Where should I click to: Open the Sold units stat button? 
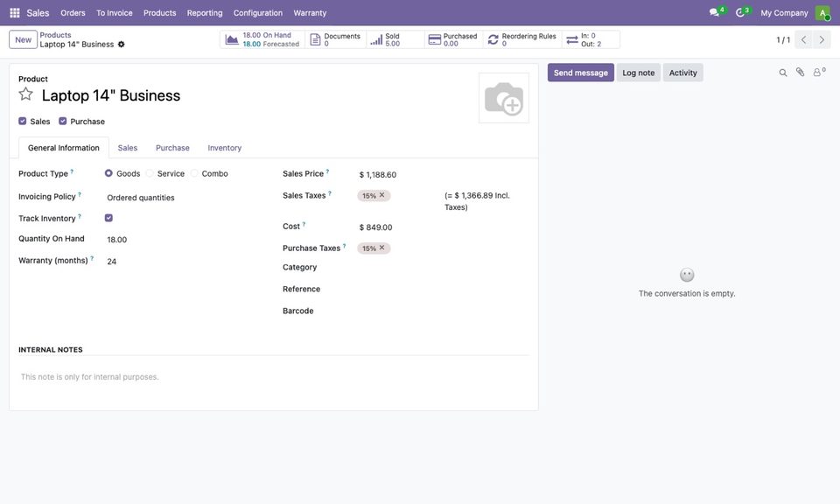click(x=395, y=39)
